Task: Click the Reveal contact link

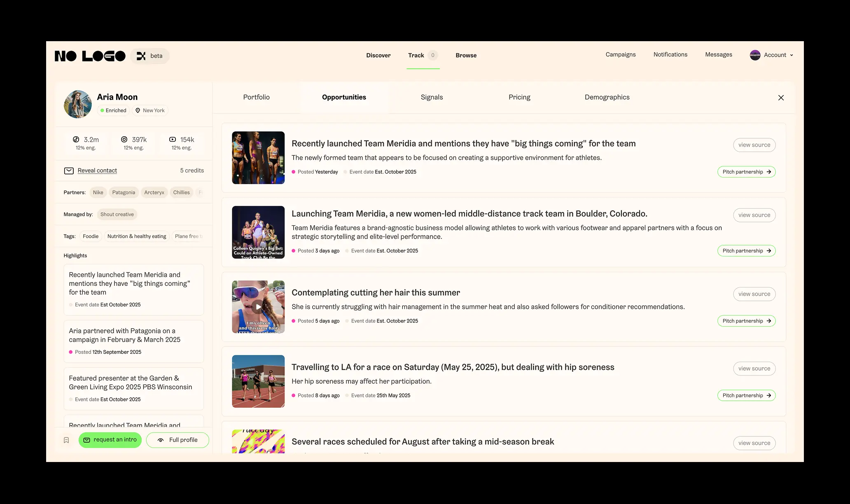Action: pos(97,170)
